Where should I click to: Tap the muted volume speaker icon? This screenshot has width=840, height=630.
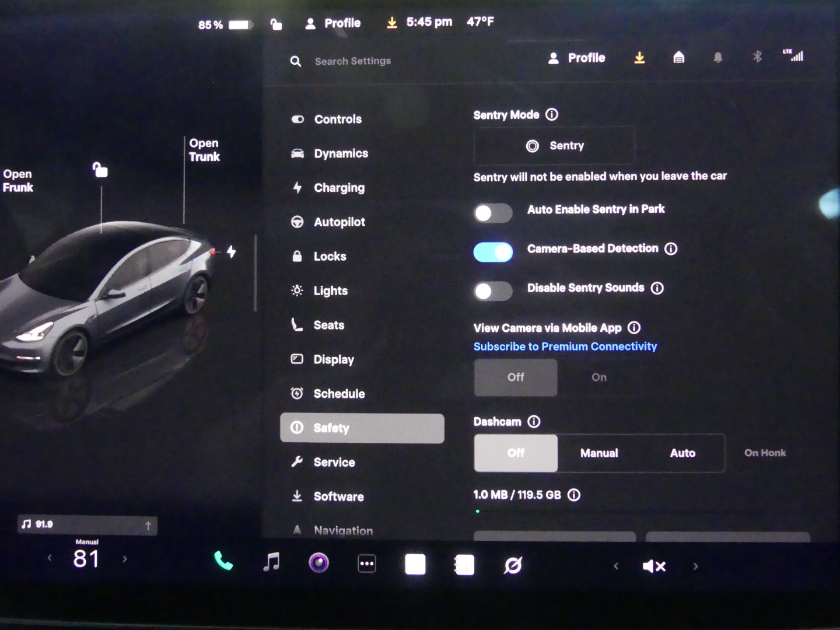pos(653,566)
